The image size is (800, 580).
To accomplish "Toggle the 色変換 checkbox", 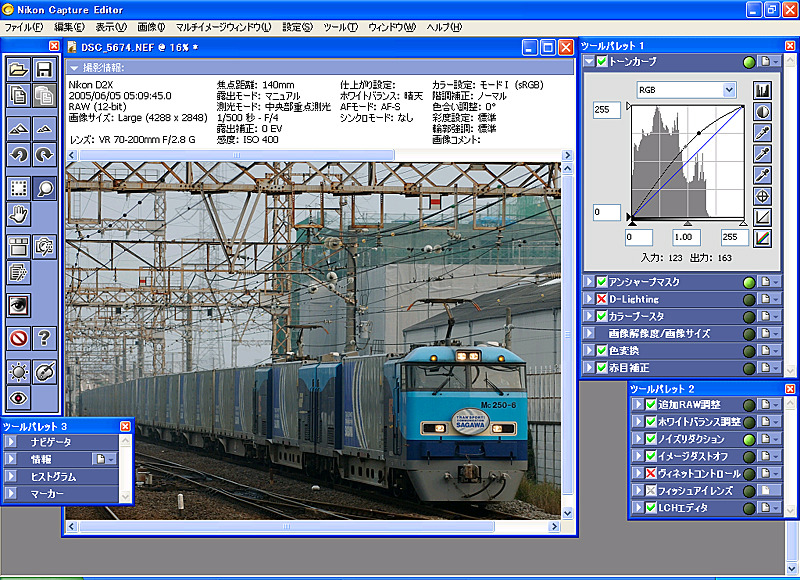I will pyautogui.click(x=602, y=350).
